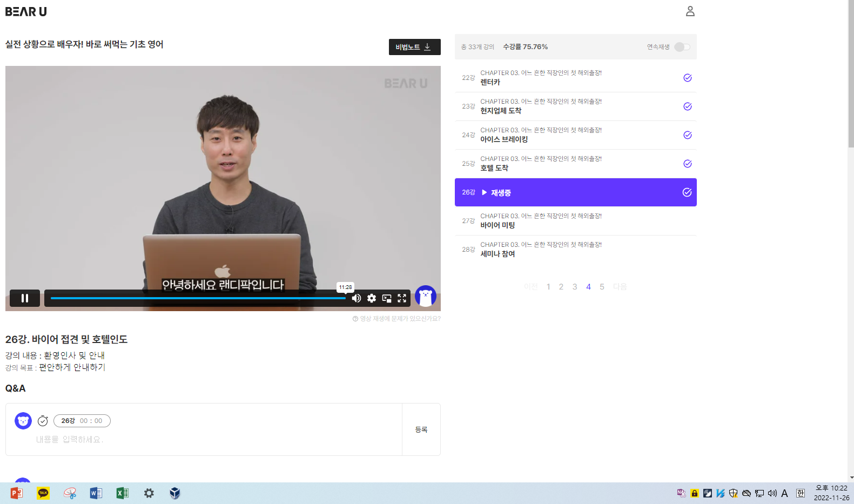Screen dimensions: 854x504
Task: Open Excel from taskbar
Action: 123,493
